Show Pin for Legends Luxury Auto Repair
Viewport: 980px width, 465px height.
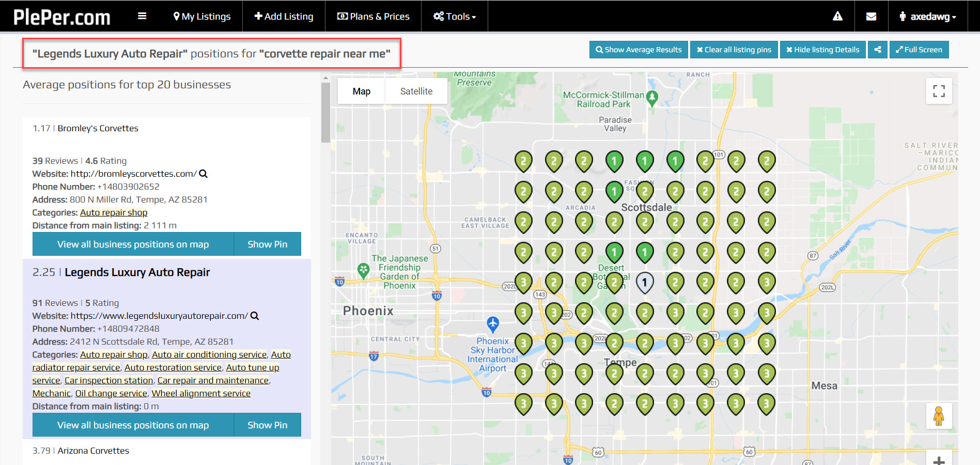click(268, 425)
